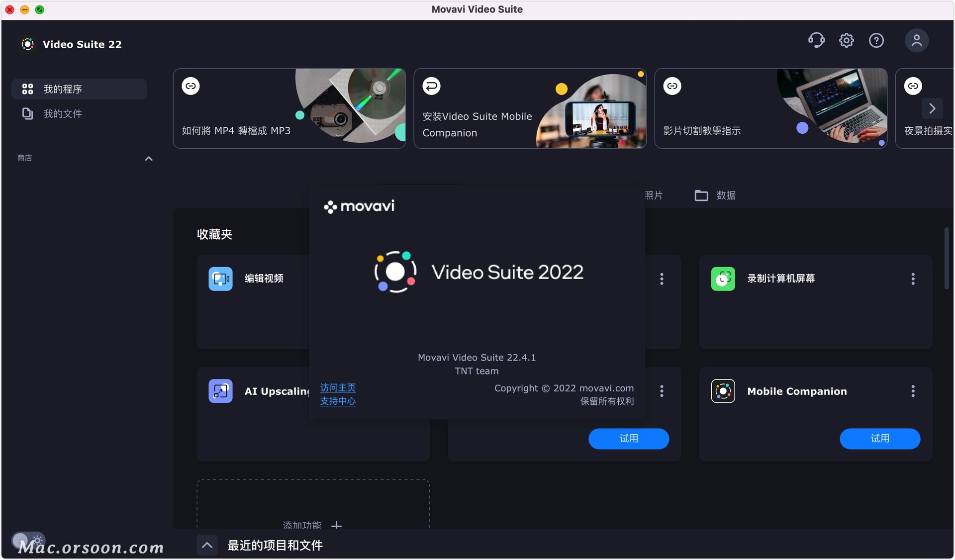This screenshot has width=955, height=560.
Task: Open the 影片切割教學指示 card
Action: tap(771, 108)
